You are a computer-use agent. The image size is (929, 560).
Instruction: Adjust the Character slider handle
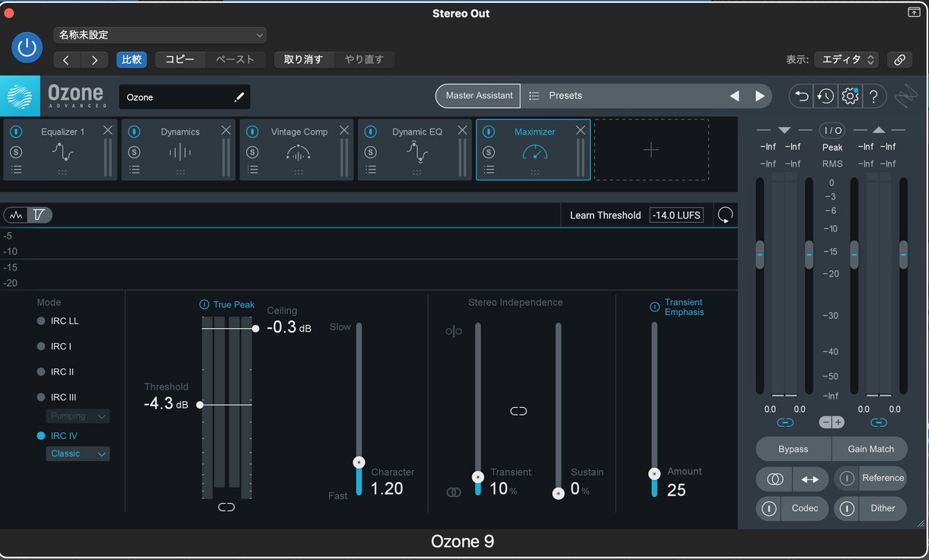359,462
